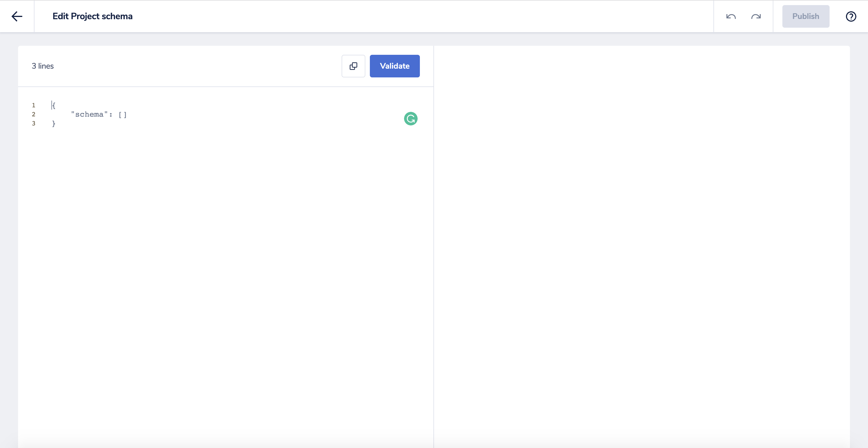
Task: Validate the schema JSON
Action: (394, 66)
